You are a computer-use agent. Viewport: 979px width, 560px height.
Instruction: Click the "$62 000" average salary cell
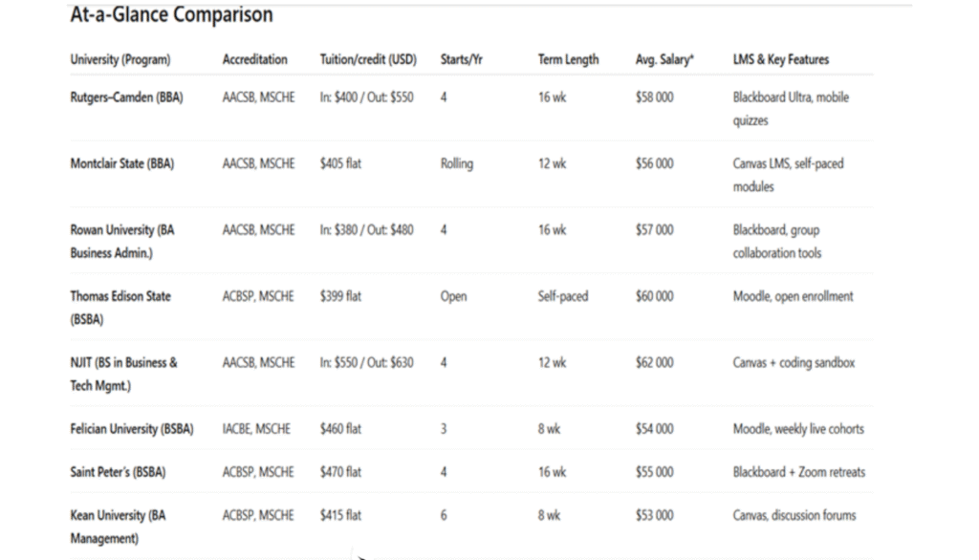tap(654, 363)
